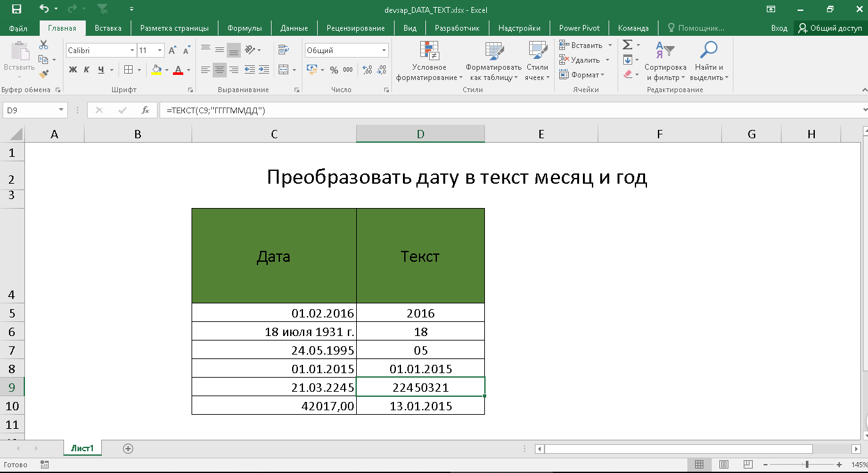This screenshot has width=868, height=473.
Task: Click the Вход sign-in link
Action: click(x=779, y=28)
